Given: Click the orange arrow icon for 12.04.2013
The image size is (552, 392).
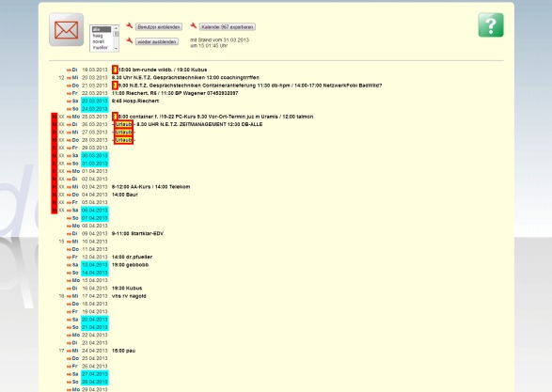Looking at the screenshot, I should (69, 258).
